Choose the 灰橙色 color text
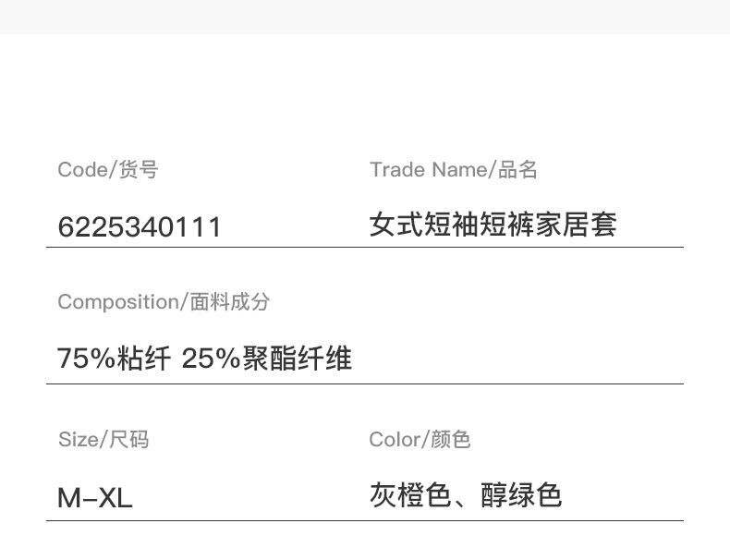The image size is (730, 560). tap(410, 496)
